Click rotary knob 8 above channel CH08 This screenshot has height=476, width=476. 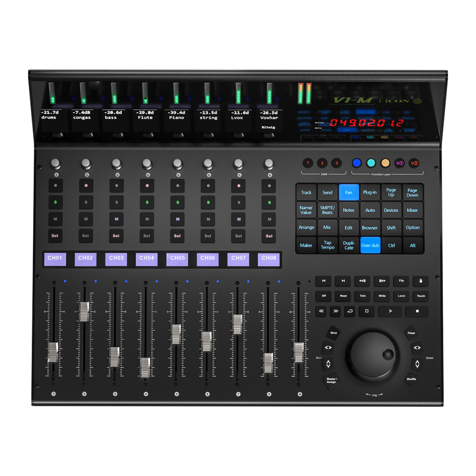269,163
